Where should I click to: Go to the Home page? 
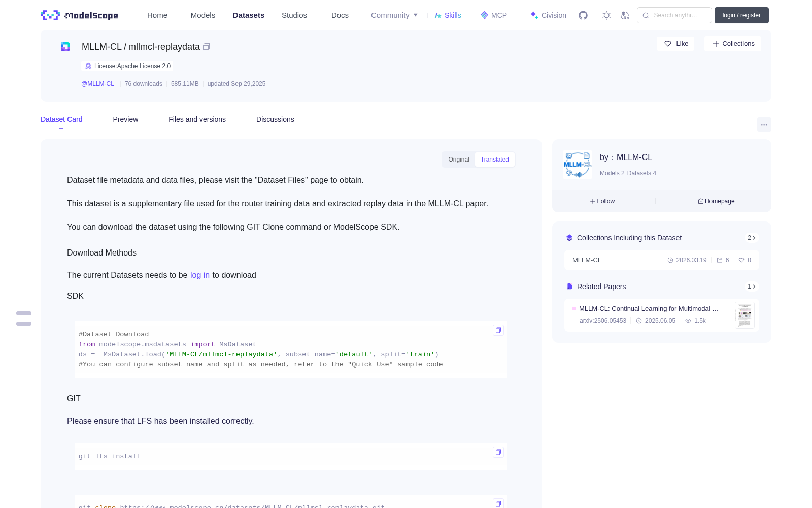tap(157, 15)
